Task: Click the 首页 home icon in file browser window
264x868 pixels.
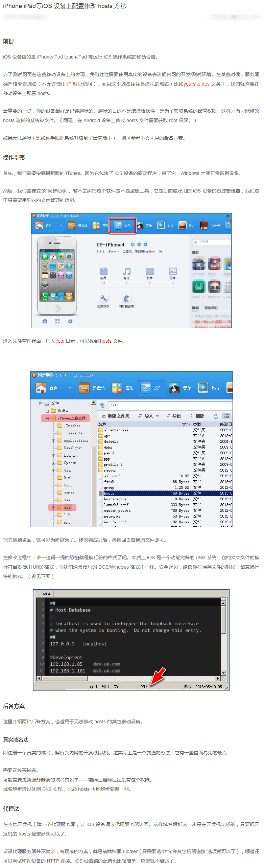Action: (41, 388)
